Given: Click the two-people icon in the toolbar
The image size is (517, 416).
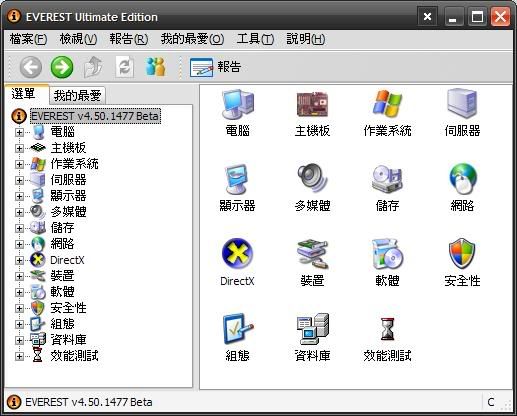Looking at the screenshot, I should pos(156,67).
